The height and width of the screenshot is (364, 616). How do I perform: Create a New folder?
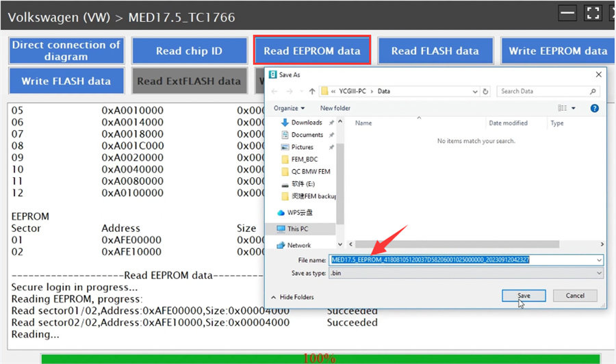[335, 108]
